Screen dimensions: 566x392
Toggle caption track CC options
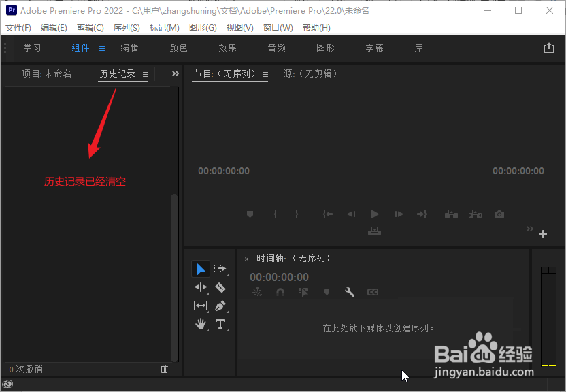click(x=373, y=292)
